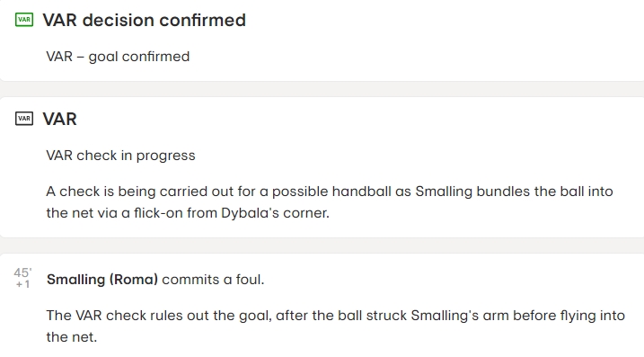
Task: Click the word 'Dybala's' in the commentary
Action: coord(248,213)
